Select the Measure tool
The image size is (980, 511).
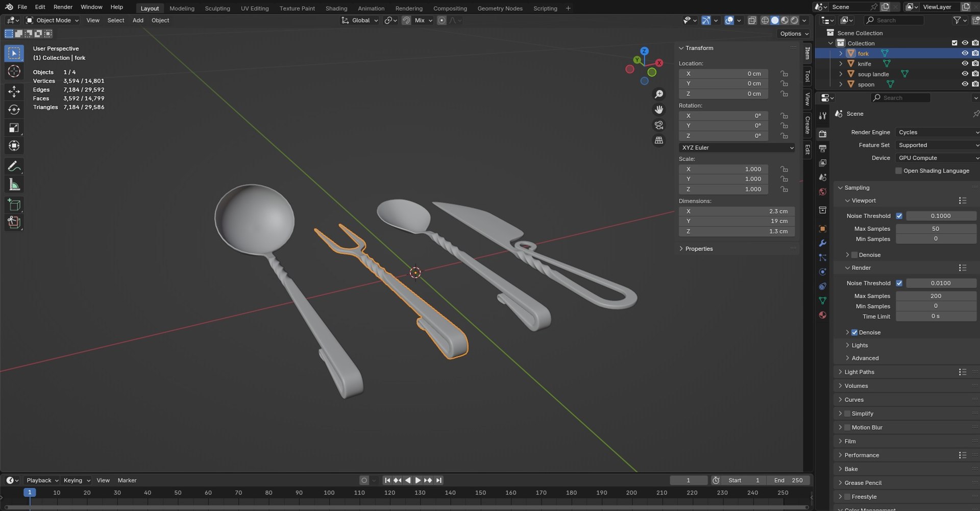(14, 185)
